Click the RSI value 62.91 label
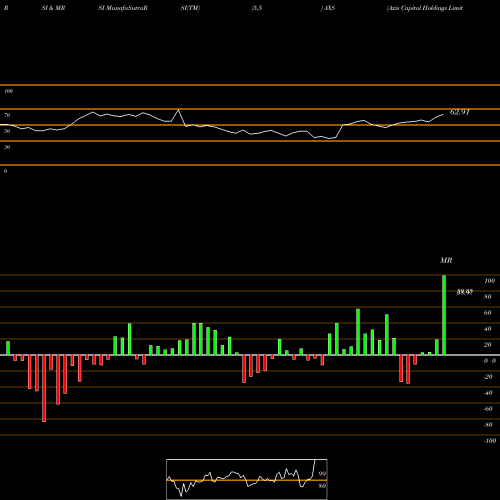The height and width of the screenshot is (500, 500). coord(459,112)
